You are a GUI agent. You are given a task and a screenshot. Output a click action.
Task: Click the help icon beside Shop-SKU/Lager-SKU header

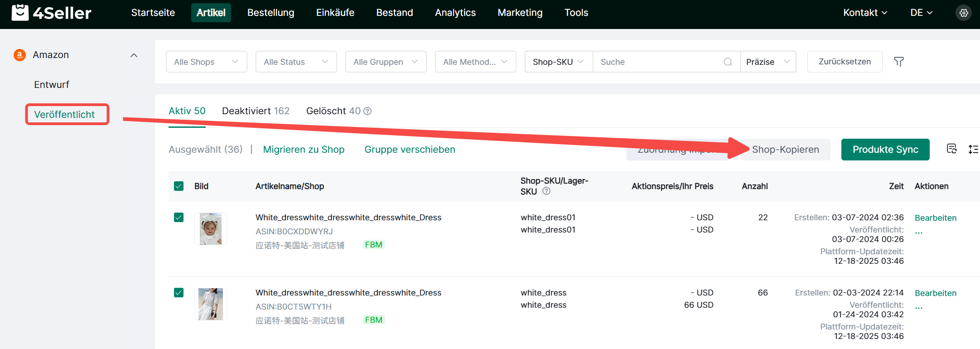(546, 191)
